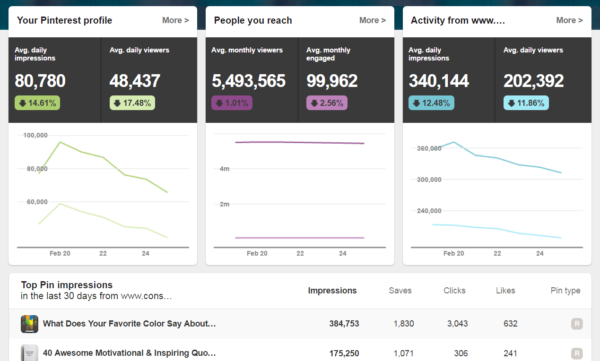Viewport: 600px width, 361px height.
Task: Sort by Impressions column header
Action: click(332, 291)
